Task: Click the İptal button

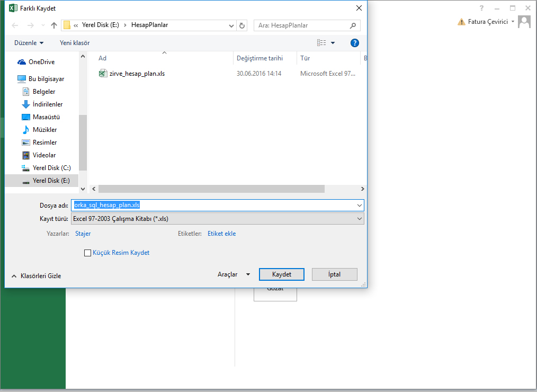Action: [x=334, y=274]
